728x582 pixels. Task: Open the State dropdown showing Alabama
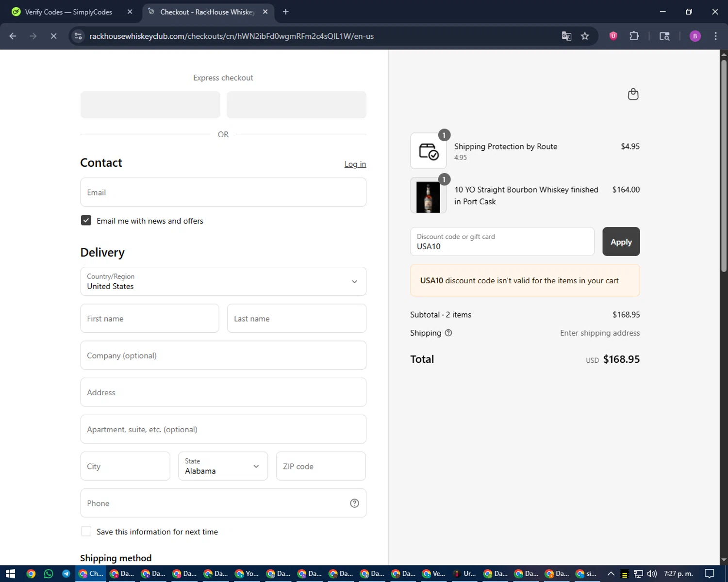click(223, 466)
